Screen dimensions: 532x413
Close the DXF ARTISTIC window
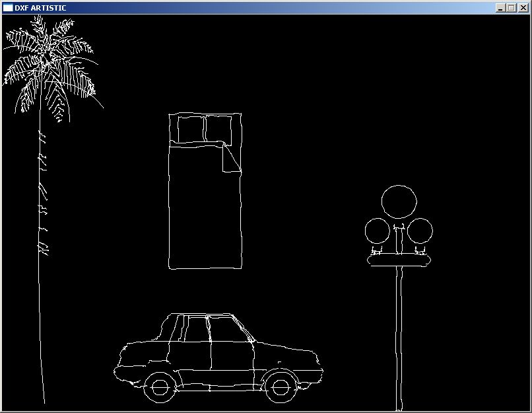click(523, 8)
